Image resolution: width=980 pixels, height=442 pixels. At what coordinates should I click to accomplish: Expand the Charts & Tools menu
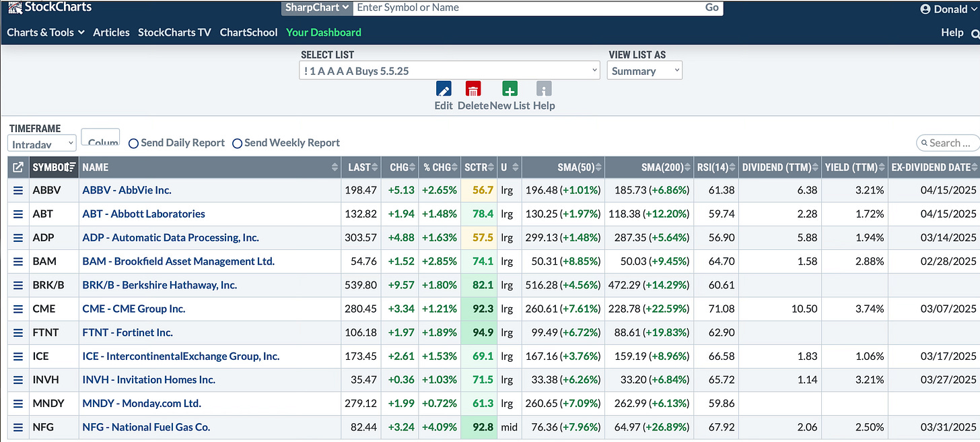pos(46,32)
